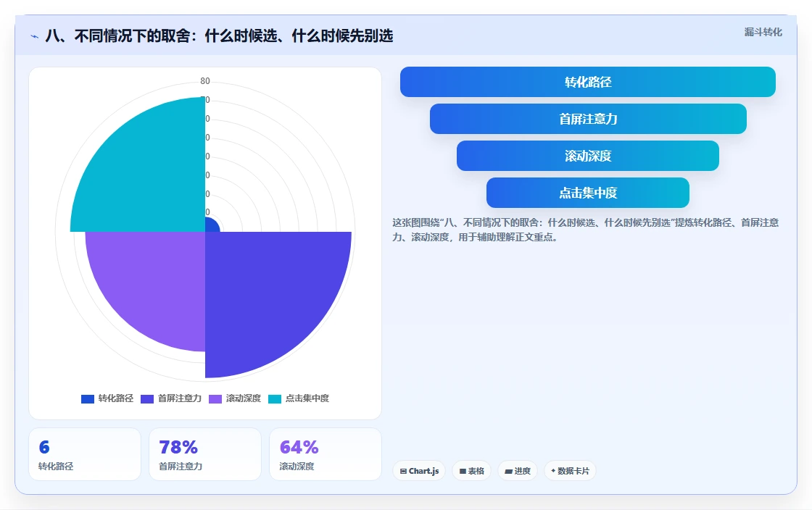Select the Chart.js tag chip
This screenshot has width=812, height=510.
point(419,471)
